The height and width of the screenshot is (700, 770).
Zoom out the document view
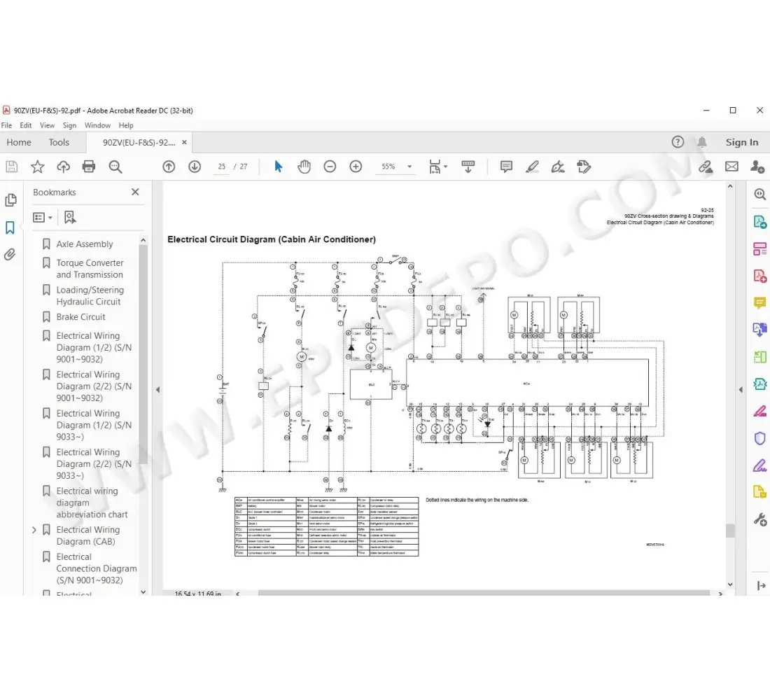click(x=330, y=167)
